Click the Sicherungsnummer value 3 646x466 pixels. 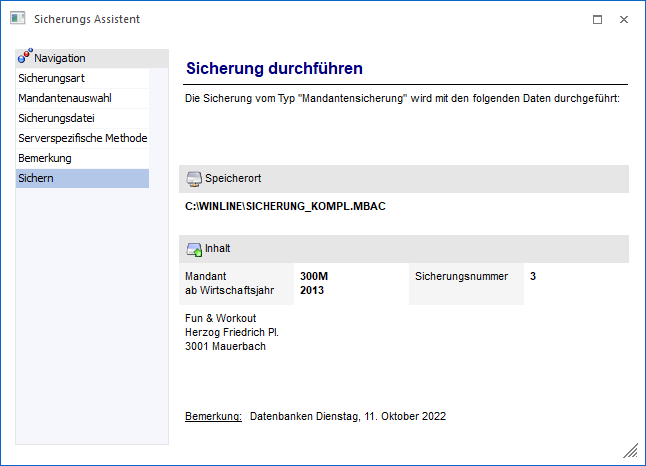[x=533, y=276]
